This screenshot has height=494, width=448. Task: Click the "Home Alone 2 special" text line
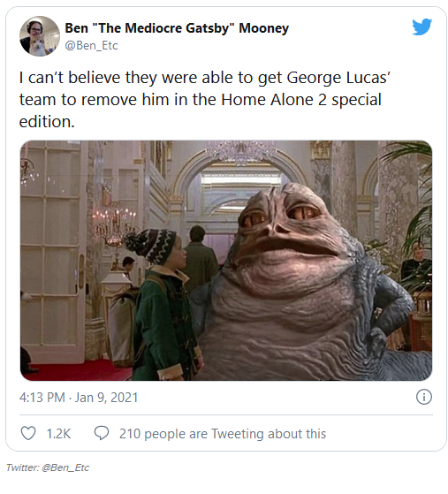click(301, 100)
